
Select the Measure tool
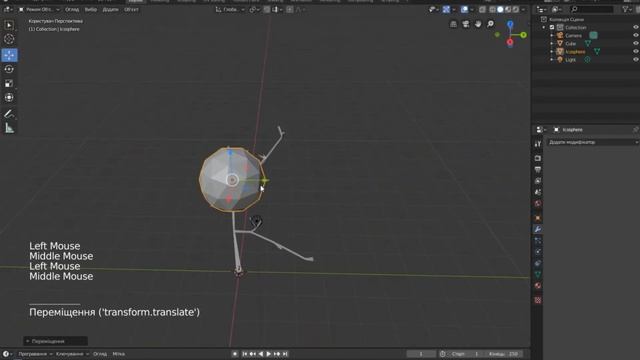(x=9, y=129)
